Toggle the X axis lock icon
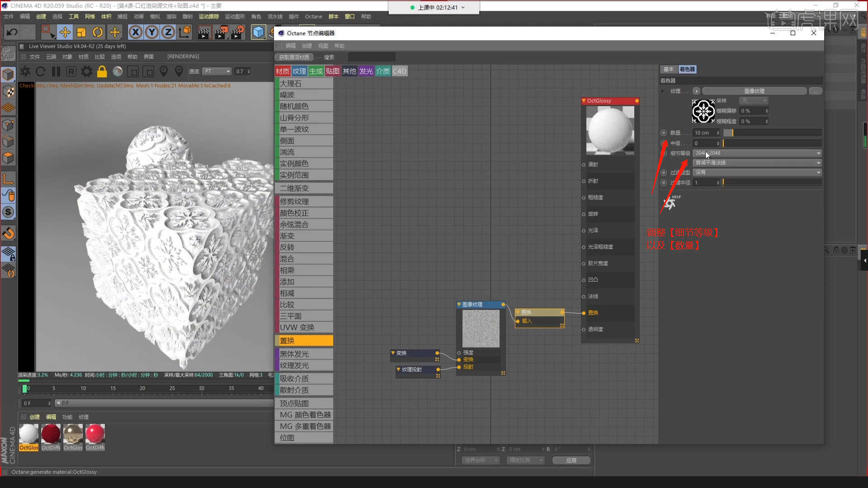The height and width of the screenshot is (488, 868). (x=135, y=32)
